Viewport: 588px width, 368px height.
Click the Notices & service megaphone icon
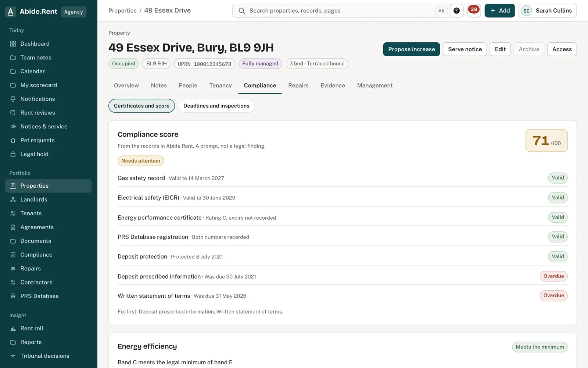13,127
